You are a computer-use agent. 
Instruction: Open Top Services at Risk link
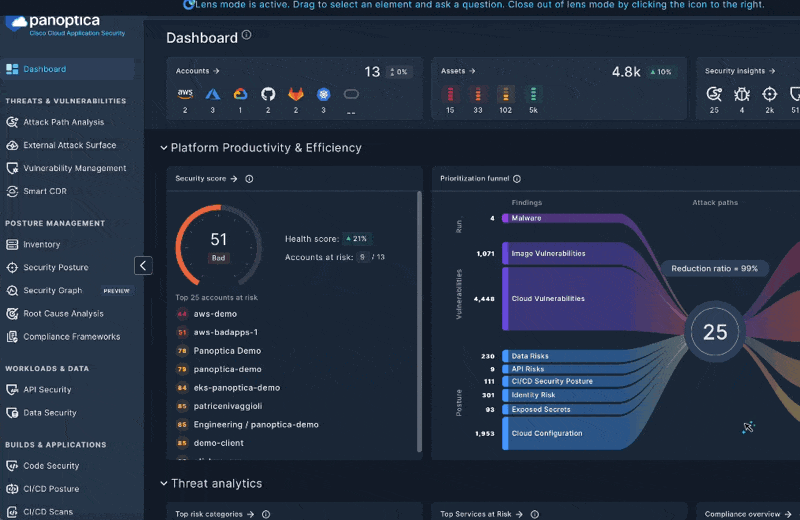pyautogui.click(x=481, y=514)
